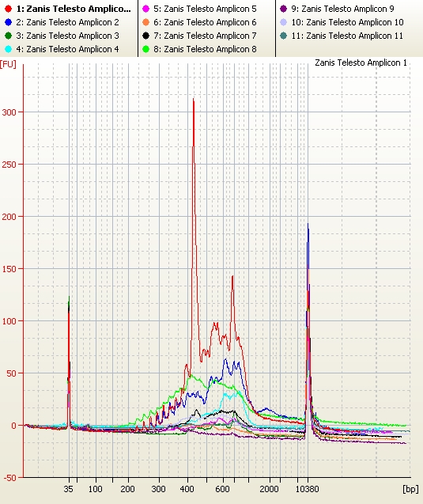
Task: Click the chart title Zanis Telesto Amplicon 1
Action: 361,63
